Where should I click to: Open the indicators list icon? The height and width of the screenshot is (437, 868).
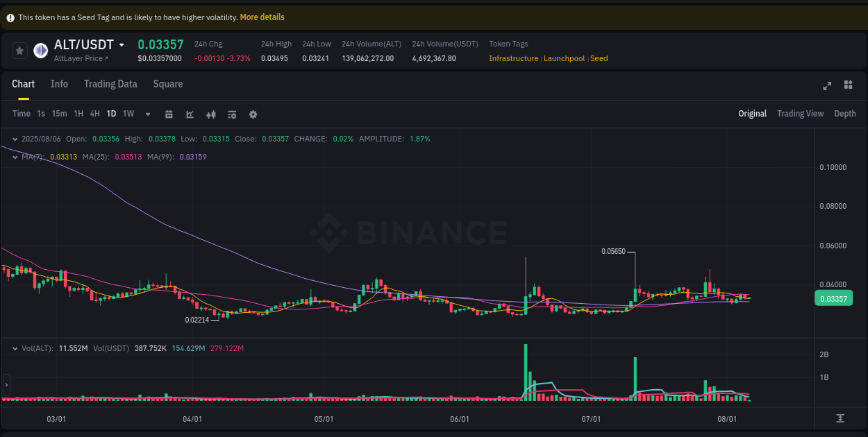[x=232, y=114]
